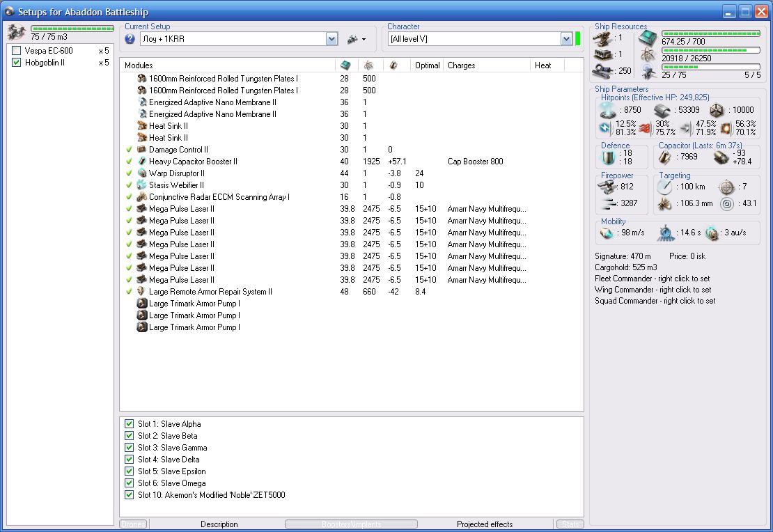Click the CPU column header icon
This screenshot has width=773, height=532.
[x=346, y=65]
